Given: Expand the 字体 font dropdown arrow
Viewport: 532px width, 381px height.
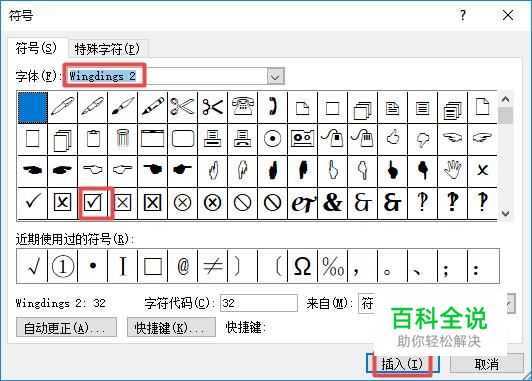Looking at the screenshot, I should (276, 76).
